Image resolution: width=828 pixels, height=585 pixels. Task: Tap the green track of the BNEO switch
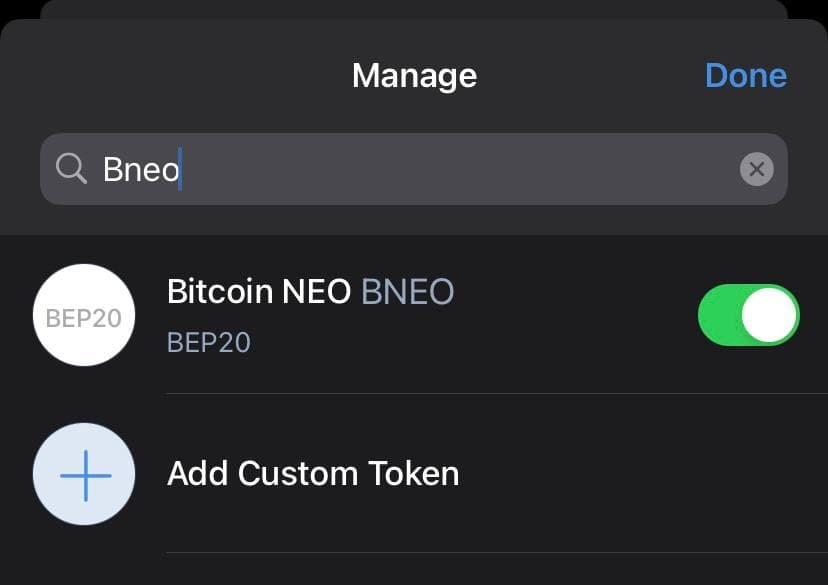pyautogui.click(x=718, y=315)
